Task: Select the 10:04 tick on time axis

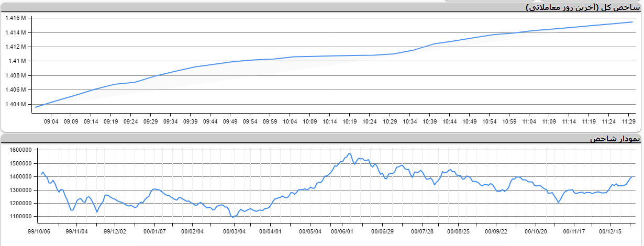Action: 290,121
